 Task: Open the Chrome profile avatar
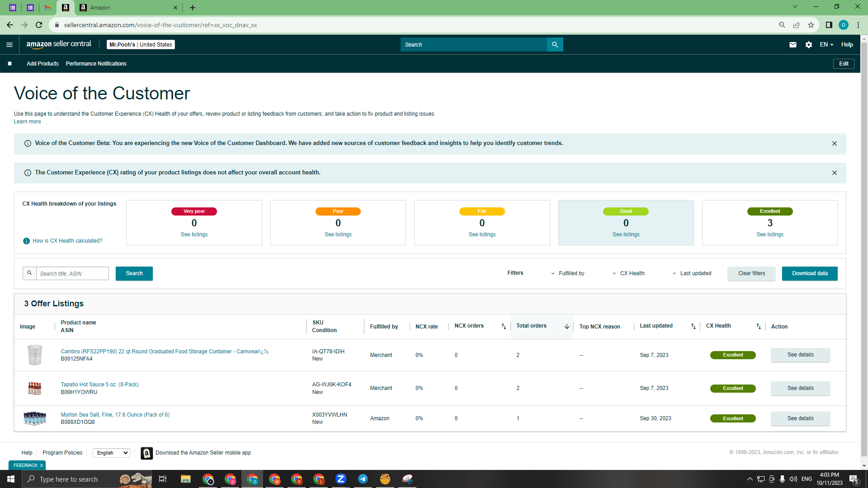tap(844, 25)
